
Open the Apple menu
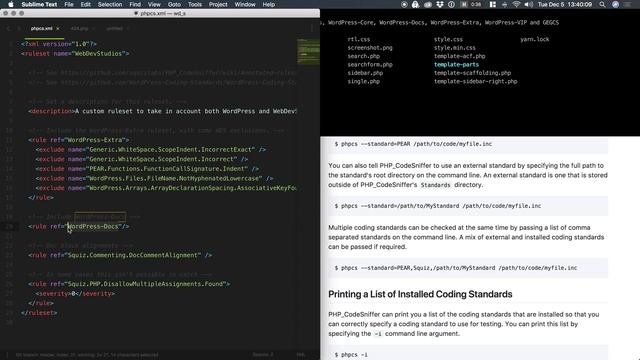pyautogui.click(x=11, y=4)
